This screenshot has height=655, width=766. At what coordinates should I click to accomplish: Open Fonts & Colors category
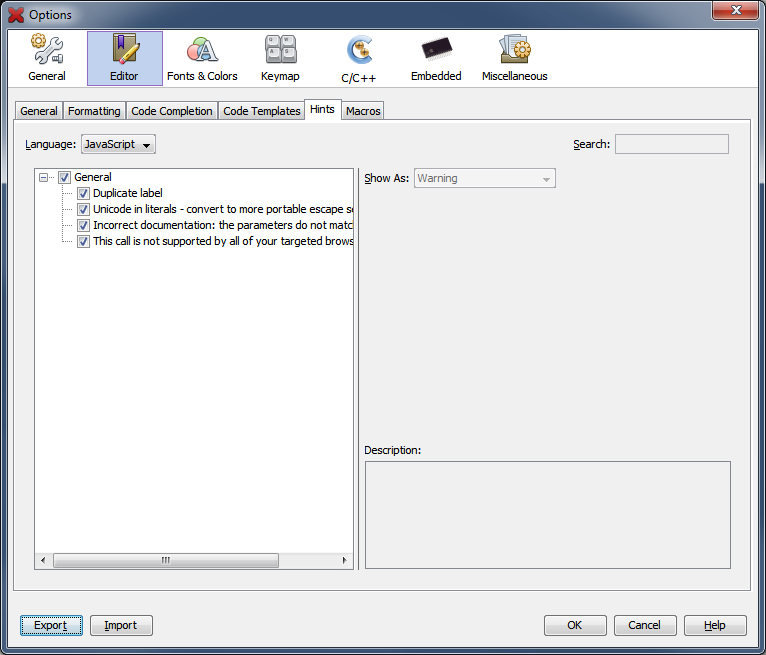[202, 58]
